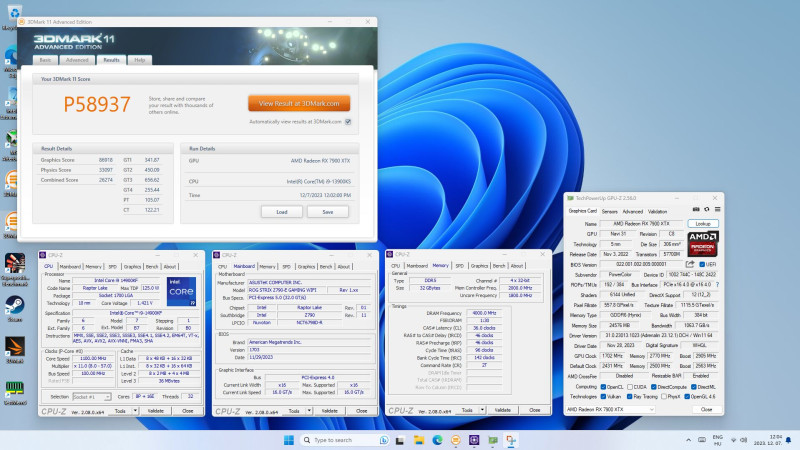Viewport: 800px width, 450px height.
Task: Open the notification bell in the system tray
Action: click(x=789, y=440)
